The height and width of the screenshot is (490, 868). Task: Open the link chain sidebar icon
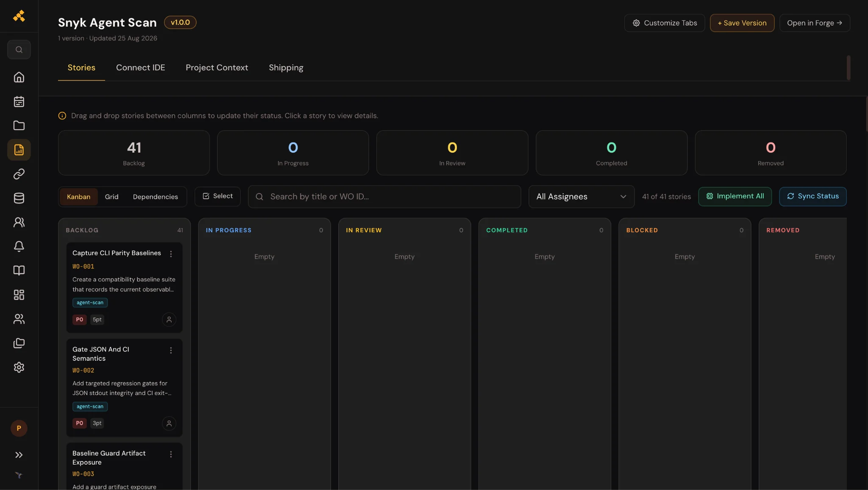point(19,174)
